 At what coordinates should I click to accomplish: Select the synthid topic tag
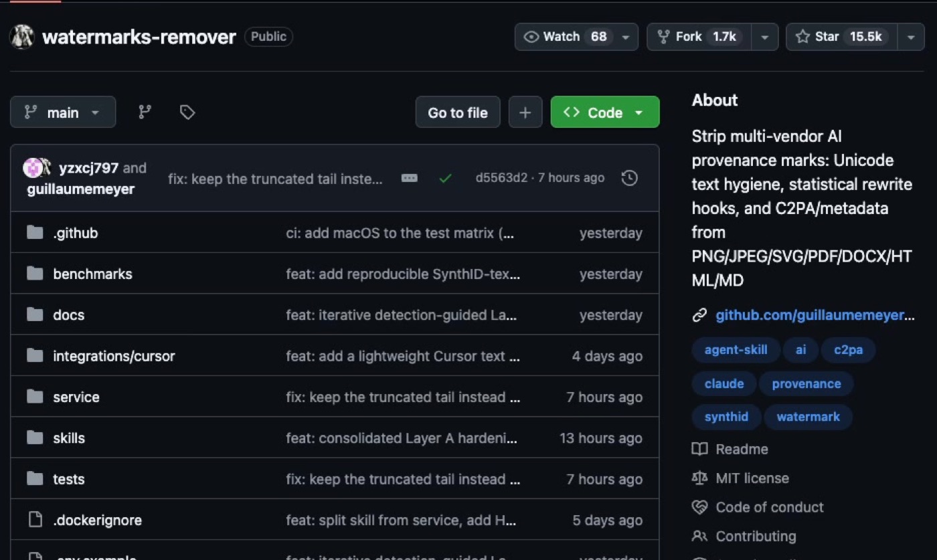pos(726,417)
